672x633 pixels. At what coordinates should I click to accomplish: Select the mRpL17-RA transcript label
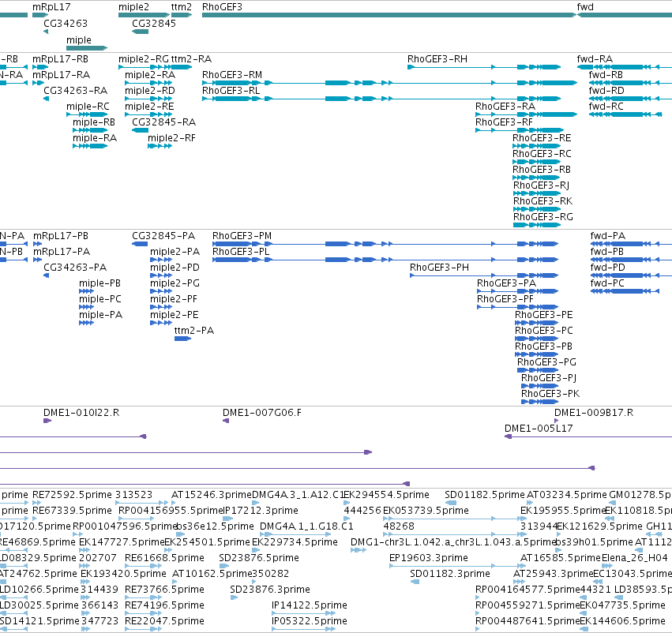coord(62,74)
